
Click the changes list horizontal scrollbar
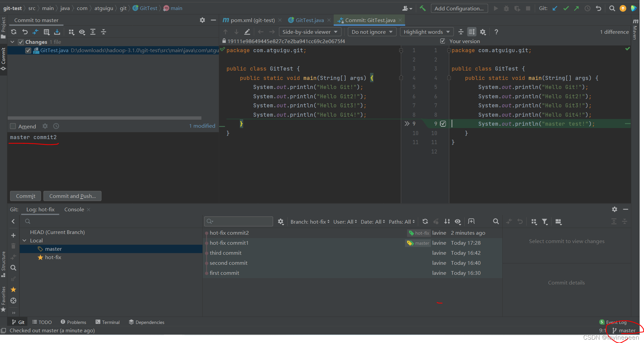[x=105, y=118]
